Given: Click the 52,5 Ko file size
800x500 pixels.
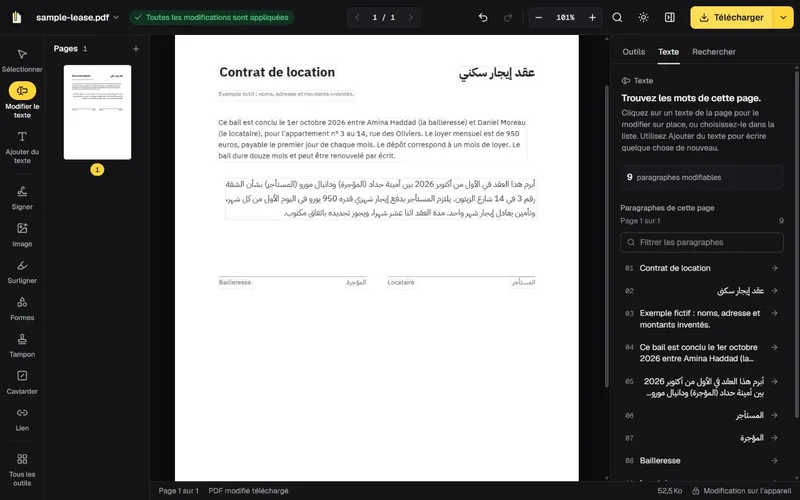Looking at the screenshot, I should (670, 491).
